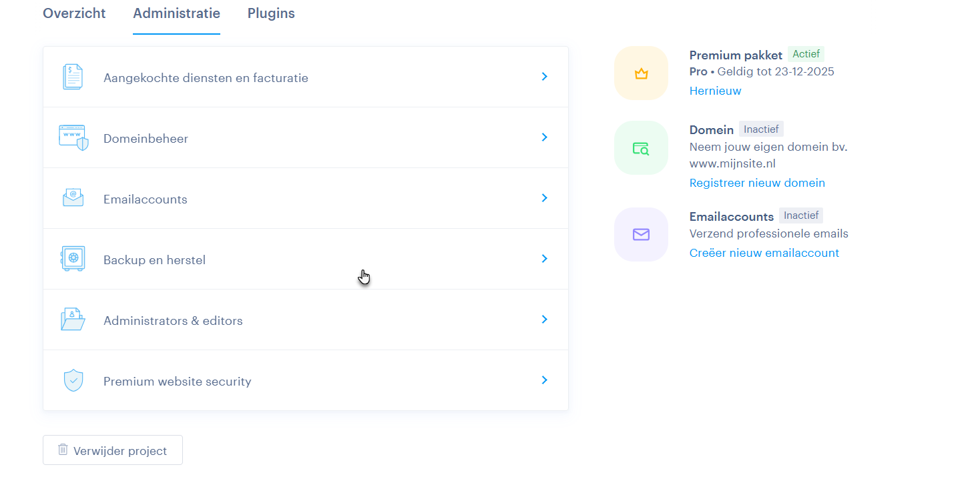Select the Administratie tab

click(176, 13)
